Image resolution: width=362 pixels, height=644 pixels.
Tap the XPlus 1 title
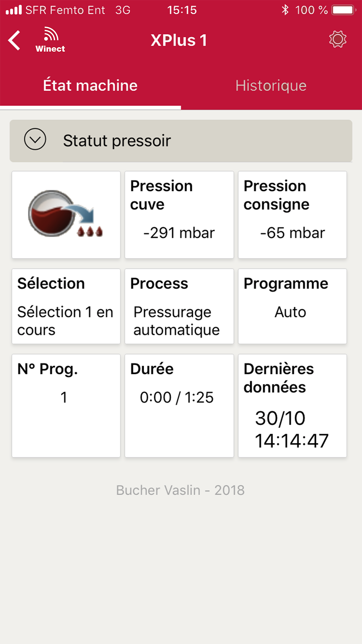coord(179,40)
